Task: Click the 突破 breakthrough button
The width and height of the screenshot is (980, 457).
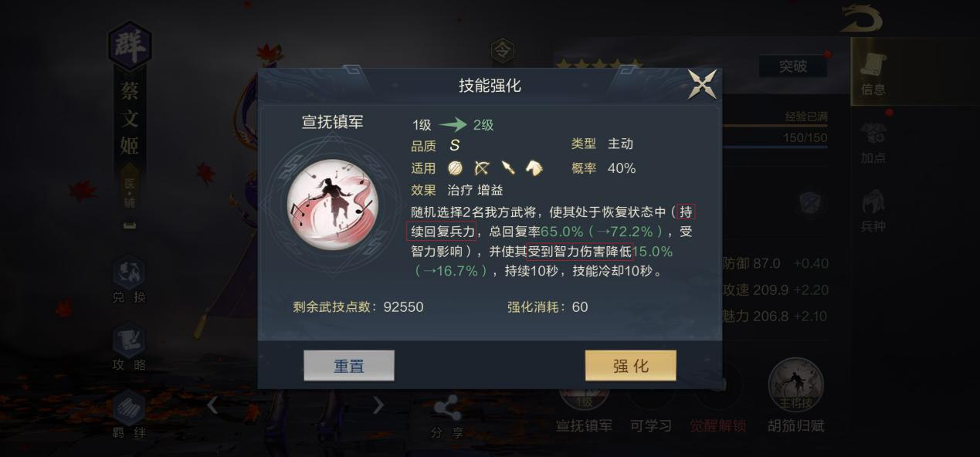Action: pos(793,66)
